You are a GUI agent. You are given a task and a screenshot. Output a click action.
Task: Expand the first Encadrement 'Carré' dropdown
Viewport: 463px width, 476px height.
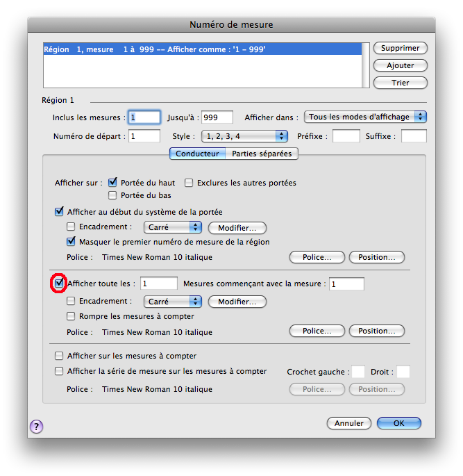coord(172,227)
